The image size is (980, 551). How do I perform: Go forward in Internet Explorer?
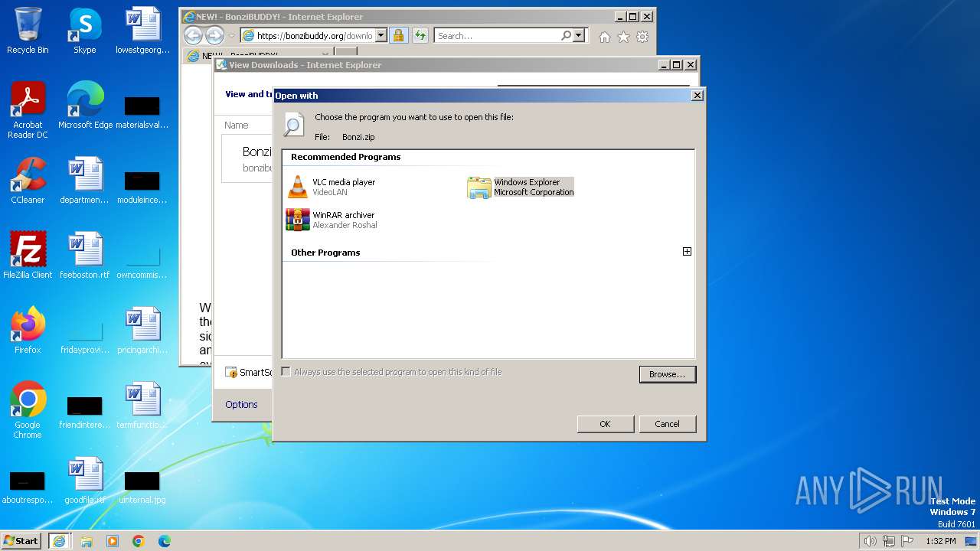[x=214, y=35]
